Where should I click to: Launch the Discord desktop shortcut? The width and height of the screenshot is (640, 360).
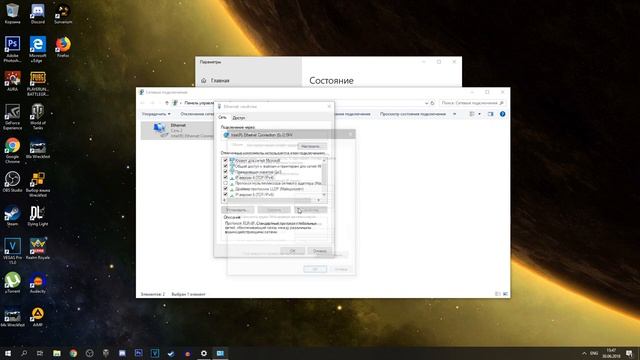[38, 14]
